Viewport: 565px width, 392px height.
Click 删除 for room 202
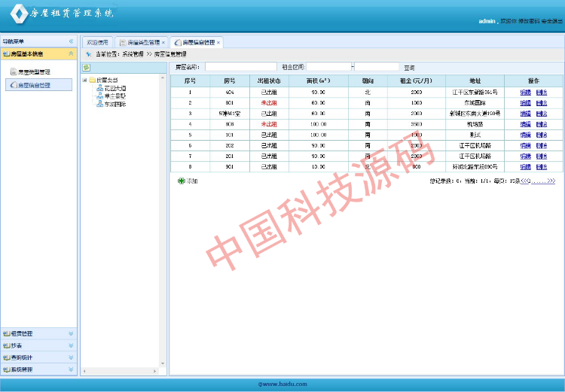tap(542, 145)
